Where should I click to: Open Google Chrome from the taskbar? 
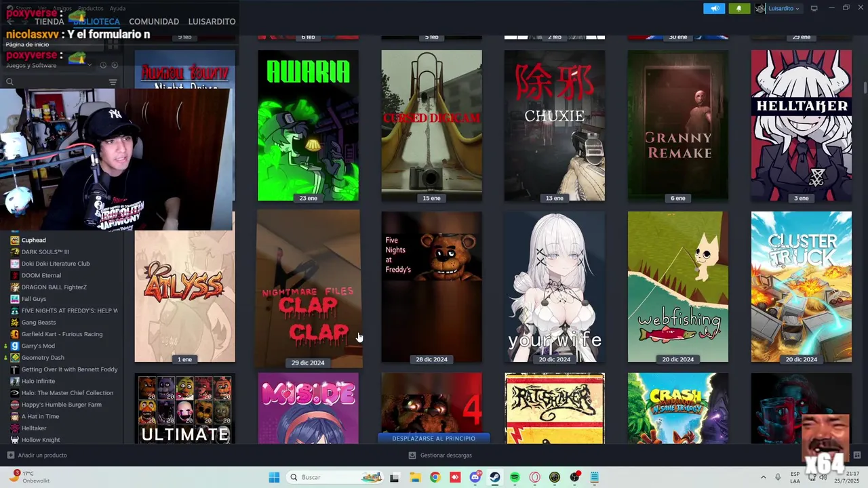point(435,477)
